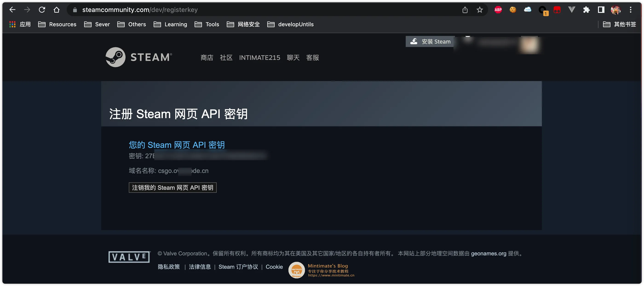Click the browser reload icon

(42, 10)
